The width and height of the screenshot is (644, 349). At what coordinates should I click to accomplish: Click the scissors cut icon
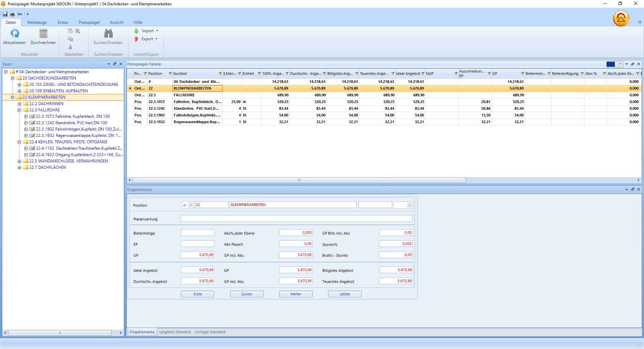click(x=70, y=47)
